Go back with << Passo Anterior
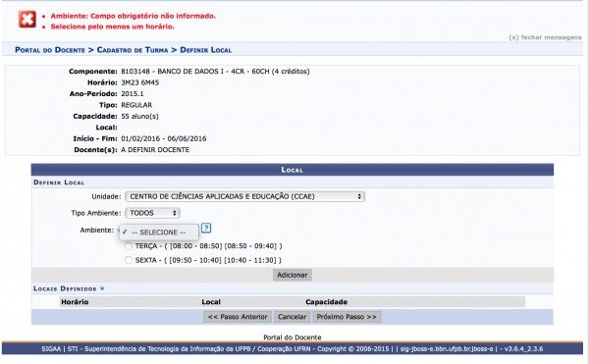This screenshot has width=589, height=364. (238, 317)
